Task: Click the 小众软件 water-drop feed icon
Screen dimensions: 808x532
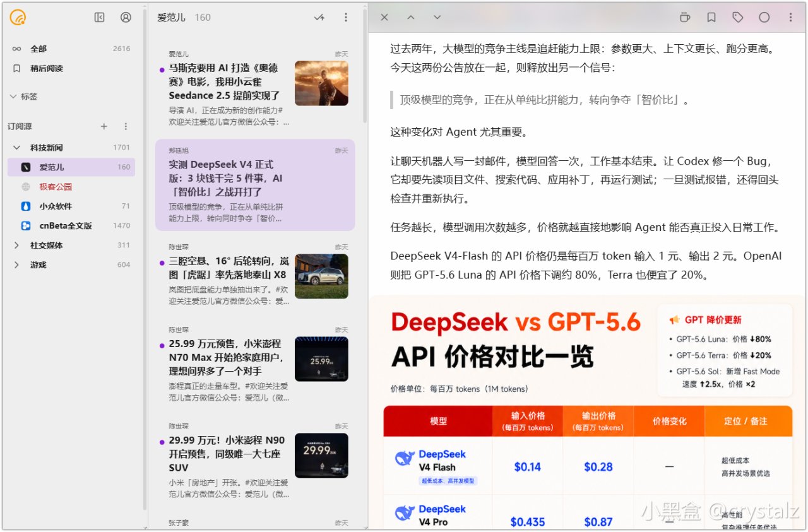Action: point(26,206)
